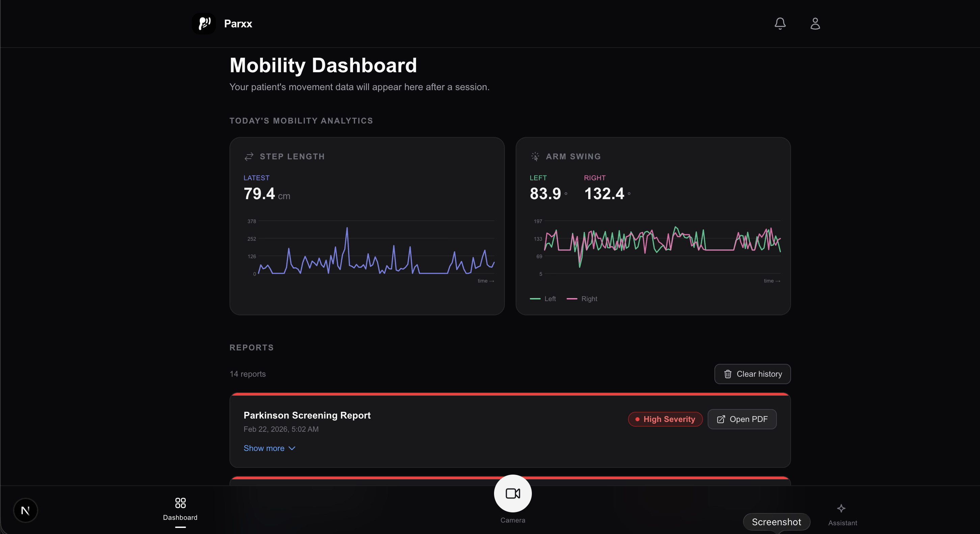Switch to the Dashboard tab
Screen dimensions: 980x534
pyautogui.click(x=180, y=517)
